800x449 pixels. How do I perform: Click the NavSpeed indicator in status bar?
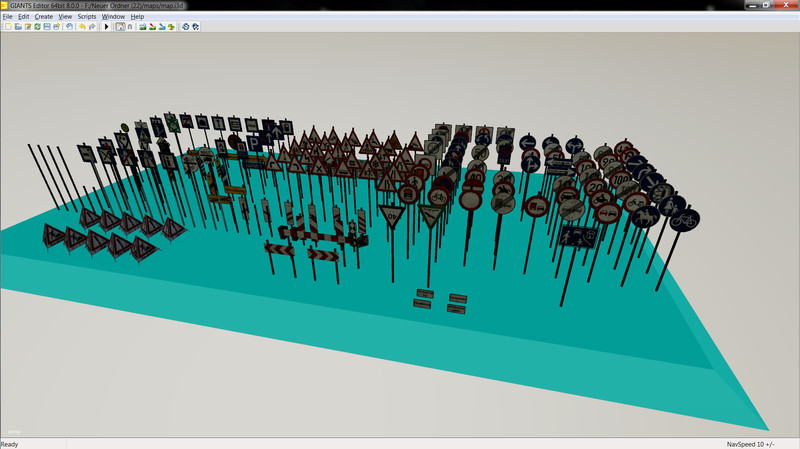click(x=752, y=444)
